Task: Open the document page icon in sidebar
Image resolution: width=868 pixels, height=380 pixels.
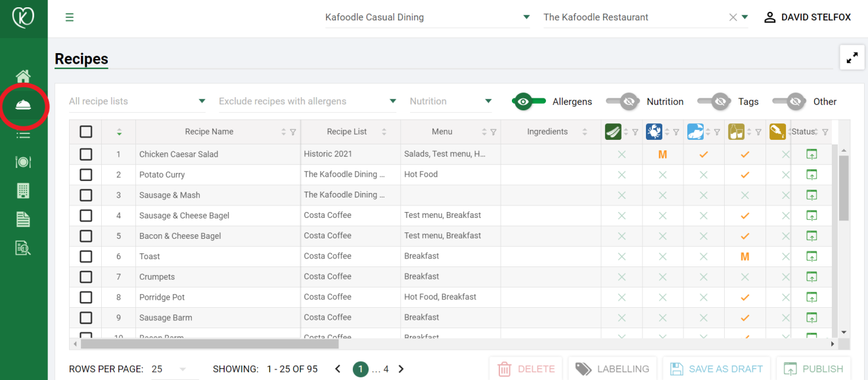Action: tap(24, 219)
